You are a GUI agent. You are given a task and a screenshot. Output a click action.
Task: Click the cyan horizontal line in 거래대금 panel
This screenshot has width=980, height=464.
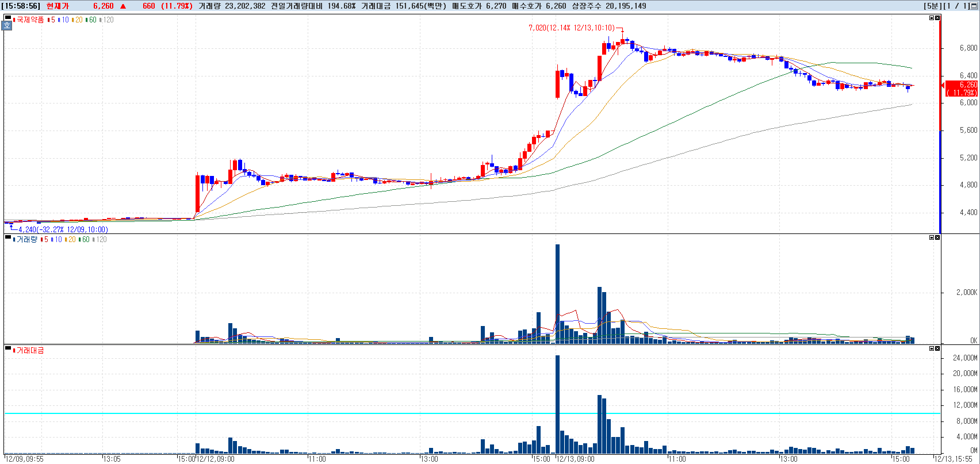472,413
